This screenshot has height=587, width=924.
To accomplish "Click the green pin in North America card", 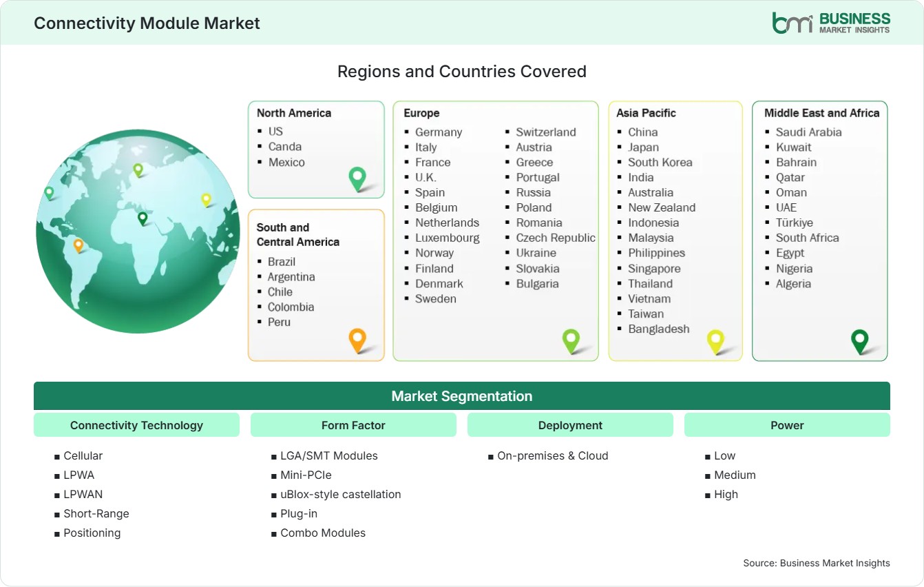I will [357, 178].
